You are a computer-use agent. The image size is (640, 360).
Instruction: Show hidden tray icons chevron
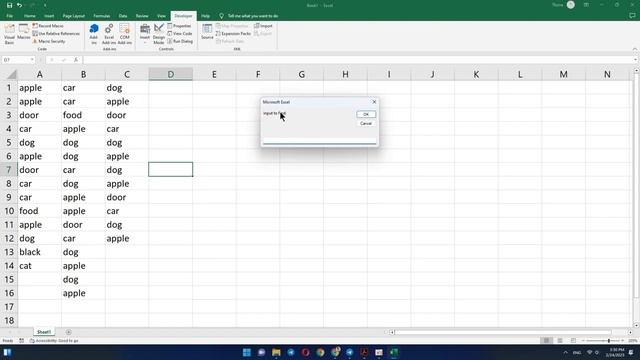565,352
